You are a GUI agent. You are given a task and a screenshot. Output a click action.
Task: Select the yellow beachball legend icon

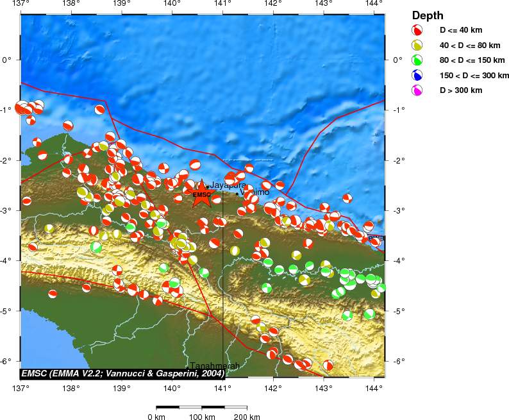(x=417, y=46)
